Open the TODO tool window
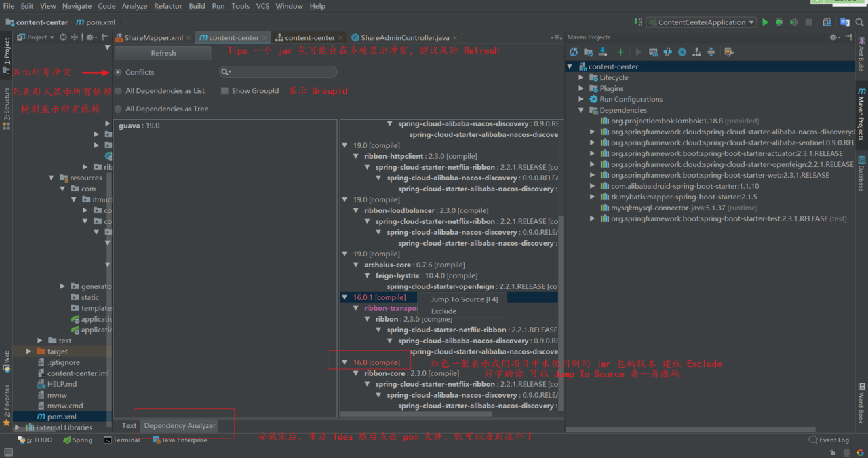This screenshot has width=868, height=458. [x=35, y=440]
